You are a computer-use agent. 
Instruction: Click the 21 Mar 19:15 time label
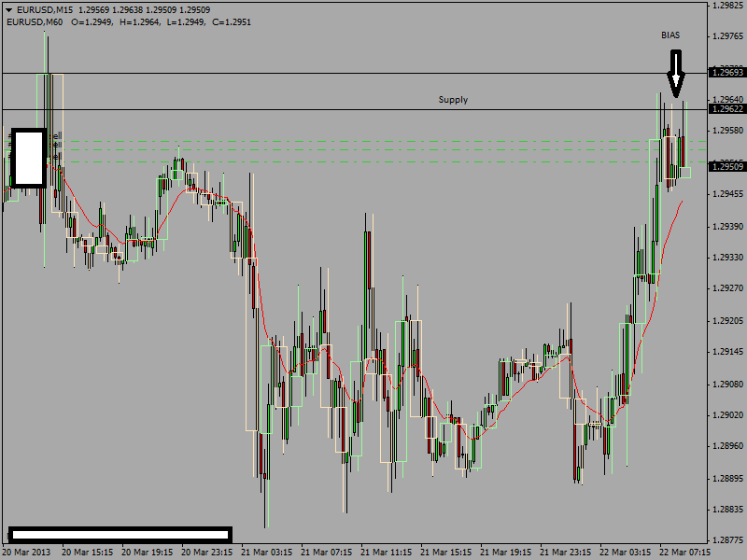pyautogui.click(x=505, y=553)
